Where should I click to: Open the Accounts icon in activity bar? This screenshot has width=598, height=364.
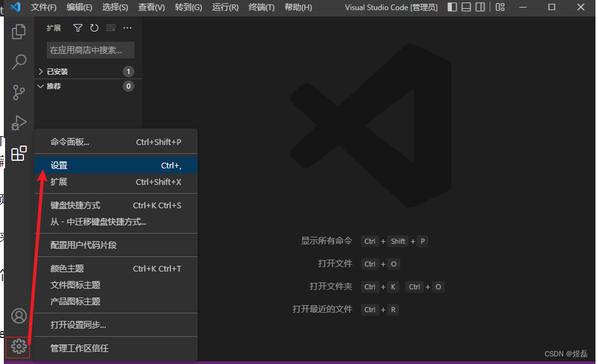19,316
